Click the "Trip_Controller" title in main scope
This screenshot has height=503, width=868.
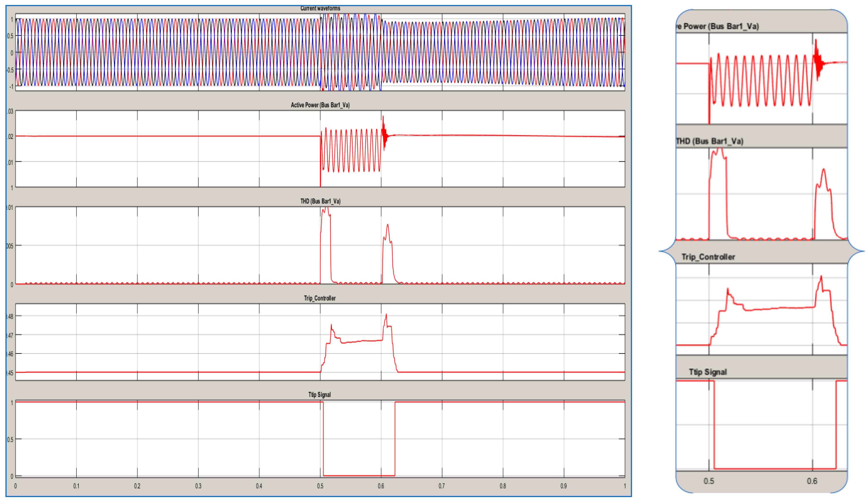pyautogui.click(x=320, y=298)
